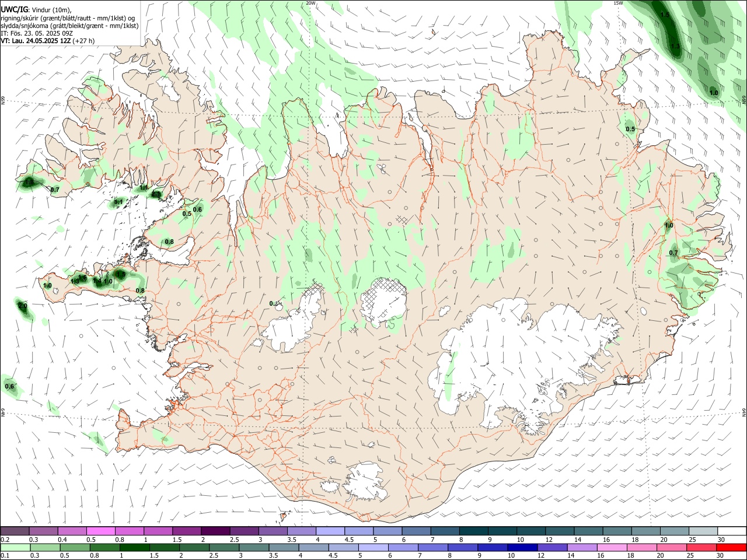Pick the purple 3 snow legend swatch

click(272, 531)
